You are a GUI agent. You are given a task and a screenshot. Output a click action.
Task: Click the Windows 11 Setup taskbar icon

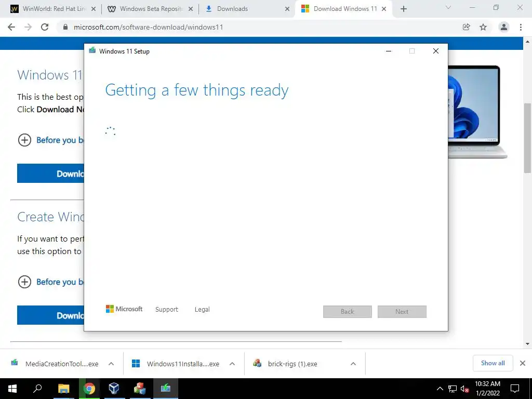(166, 389)
